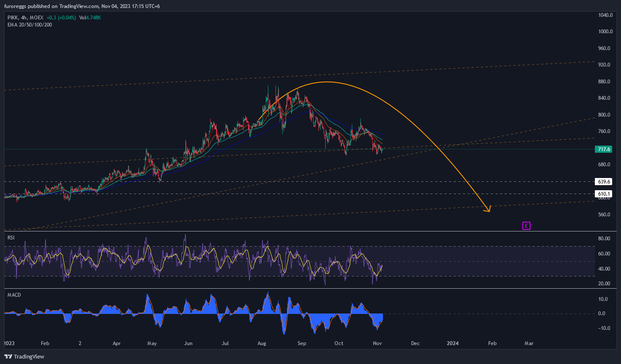This screenshot has width=621, height=364.
Task: Click the RSI 80.00 scale value
Action: 604,239
